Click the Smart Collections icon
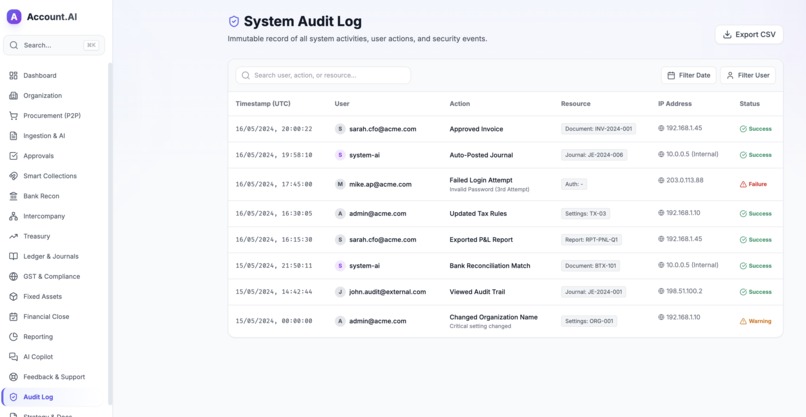This screenshot has width=806, height=417. coord(13,176)
